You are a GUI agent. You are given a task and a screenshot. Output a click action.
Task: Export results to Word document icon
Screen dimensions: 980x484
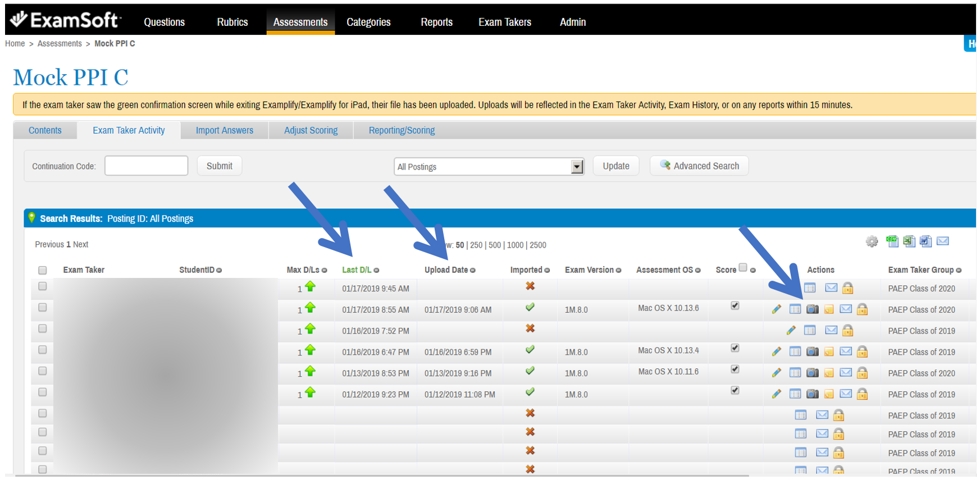point(926,241)
